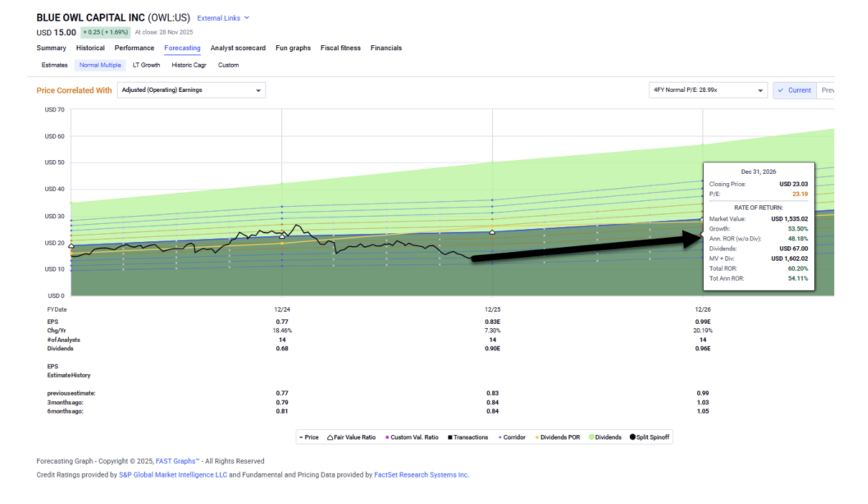Click the green Dividends legend swatch

click(x=592, y=437)
